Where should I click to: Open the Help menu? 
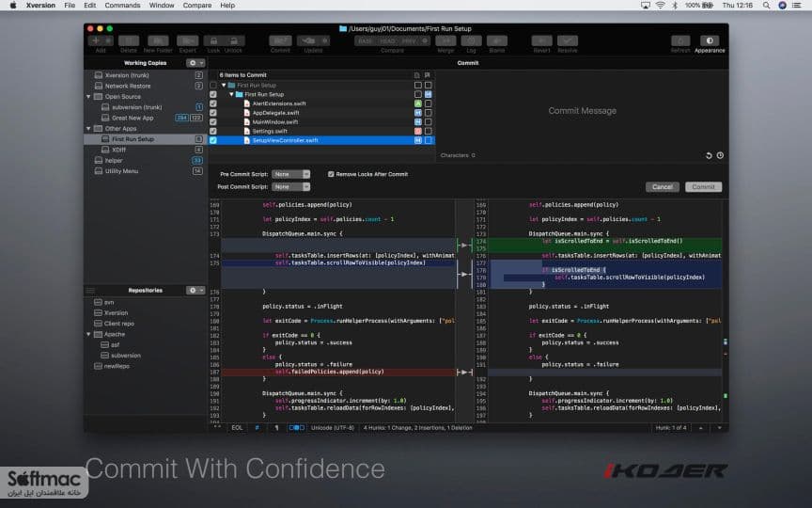[x=227, y=6]
